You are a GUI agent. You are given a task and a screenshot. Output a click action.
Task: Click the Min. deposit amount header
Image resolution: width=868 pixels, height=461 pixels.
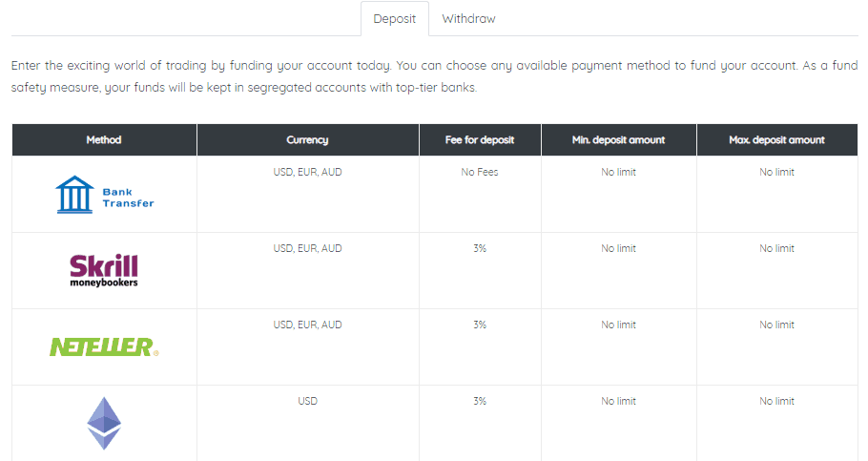tap(619, 139)
